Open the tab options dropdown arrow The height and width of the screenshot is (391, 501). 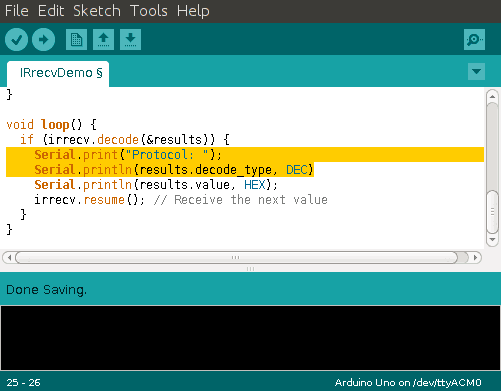point(476,71)
